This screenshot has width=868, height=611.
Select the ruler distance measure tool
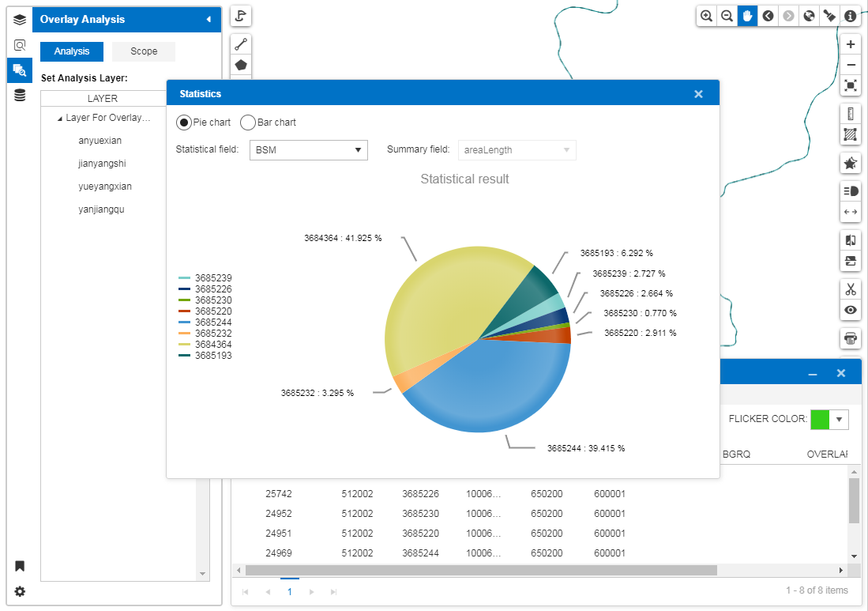[851, 114]
